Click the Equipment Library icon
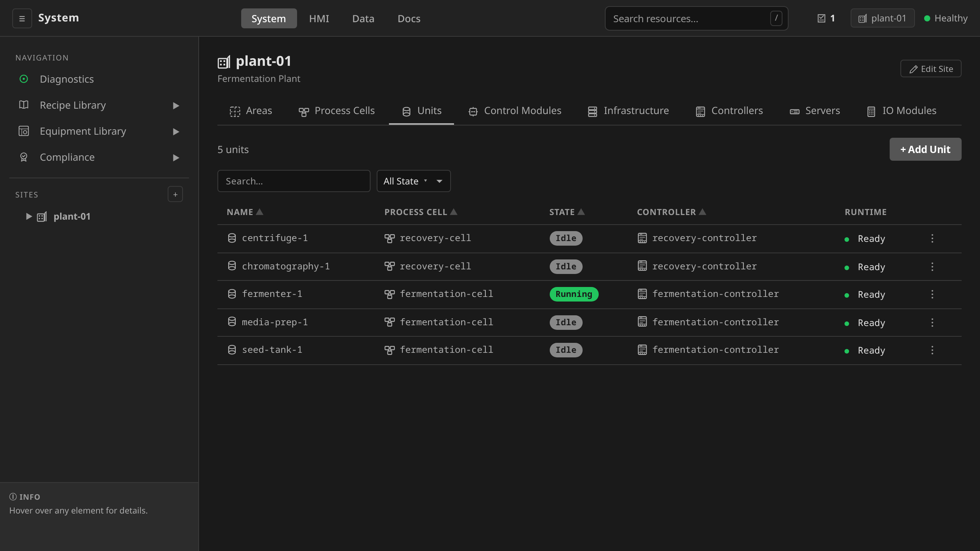This screenshot has height=551, width=980. [x=24, y=131]
